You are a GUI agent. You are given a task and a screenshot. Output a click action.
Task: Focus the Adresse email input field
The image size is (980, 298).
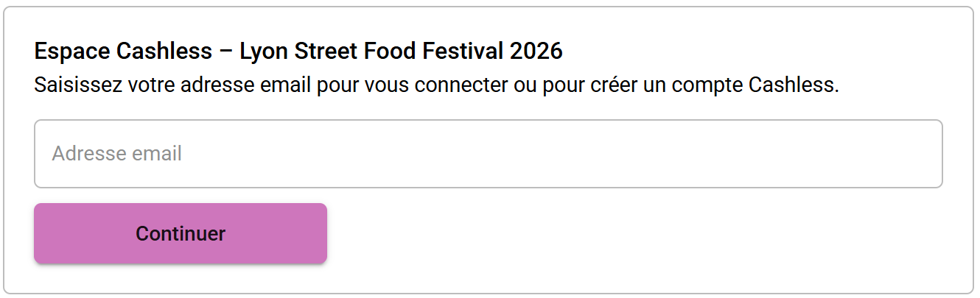tap(488, 154)
